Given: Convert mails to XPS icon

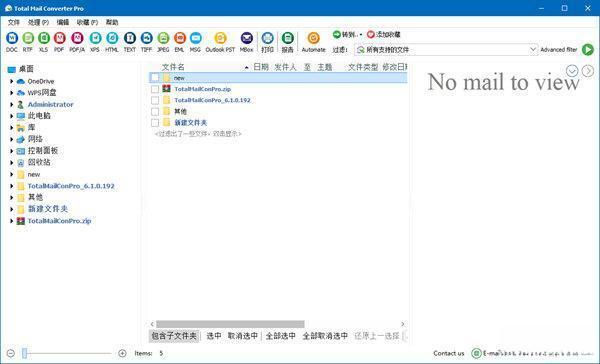Looking at the screenshot, I should (x=95, y=38).
